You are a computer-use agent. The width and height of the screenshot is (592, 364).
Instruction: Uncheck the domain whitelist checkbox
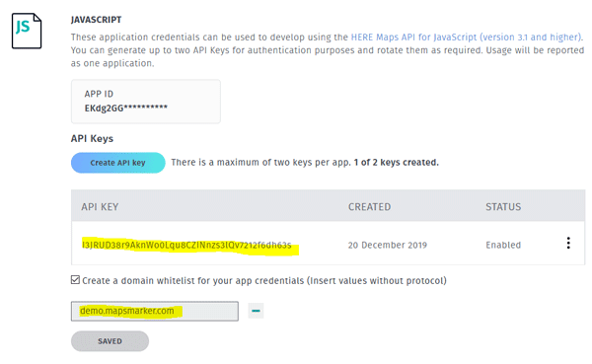75,280
